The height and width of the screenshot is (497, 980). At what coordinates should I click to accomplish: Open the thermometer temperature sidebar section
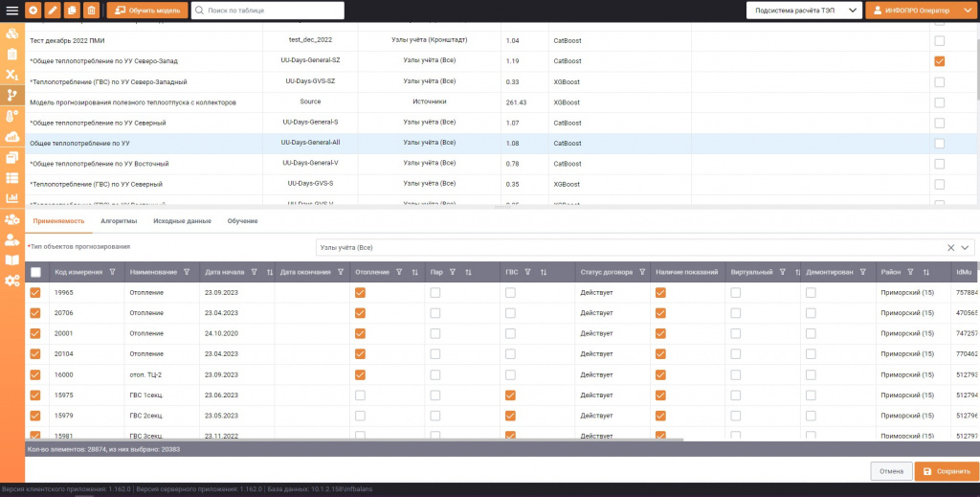[11, 116]
